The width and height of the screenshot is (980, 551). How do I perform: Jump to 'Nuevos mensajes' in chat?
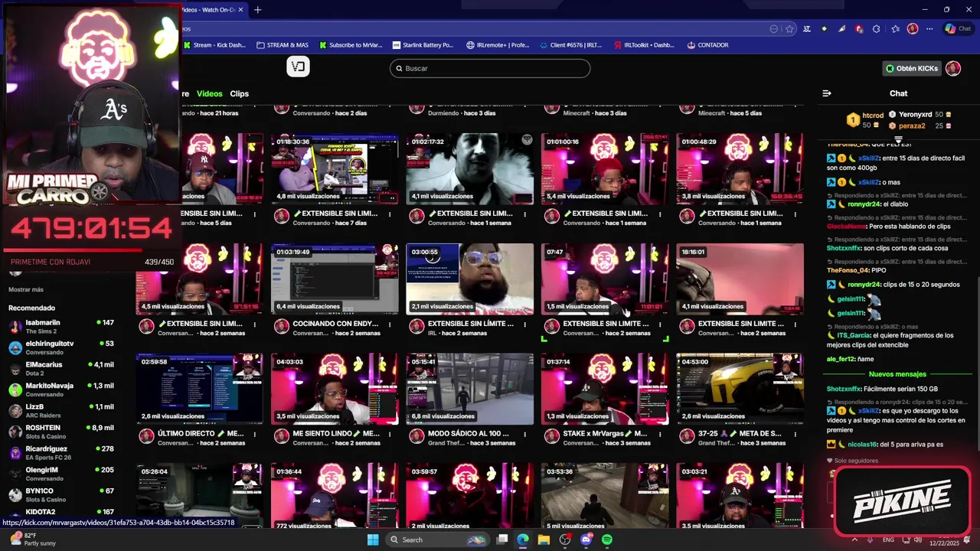tap(897, 374)
